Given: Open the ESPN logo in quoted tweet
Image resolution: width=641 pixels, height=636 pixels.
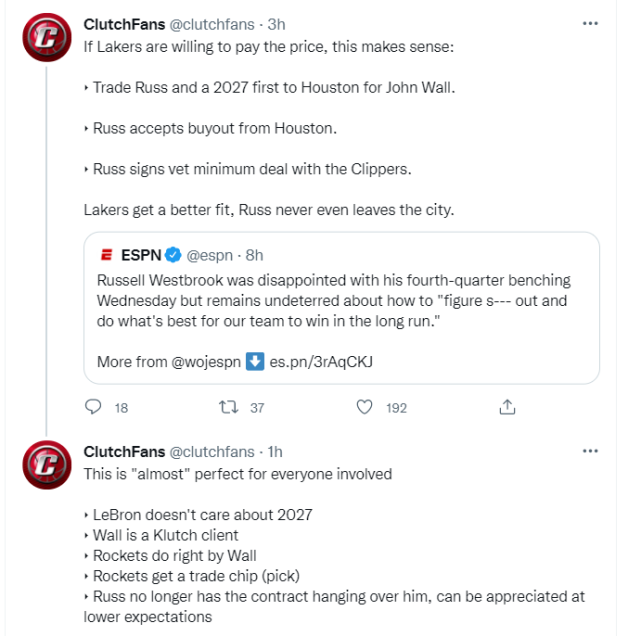Looking at the screenshot, I should tap(107, 255).
